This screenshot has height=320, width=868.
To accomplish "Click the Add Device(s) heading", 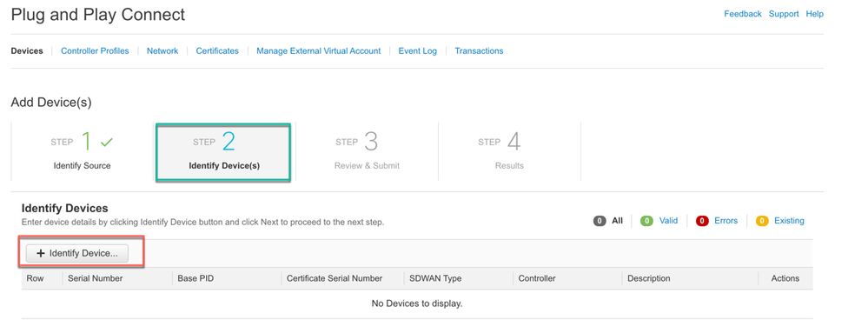I will pos(51,103).
